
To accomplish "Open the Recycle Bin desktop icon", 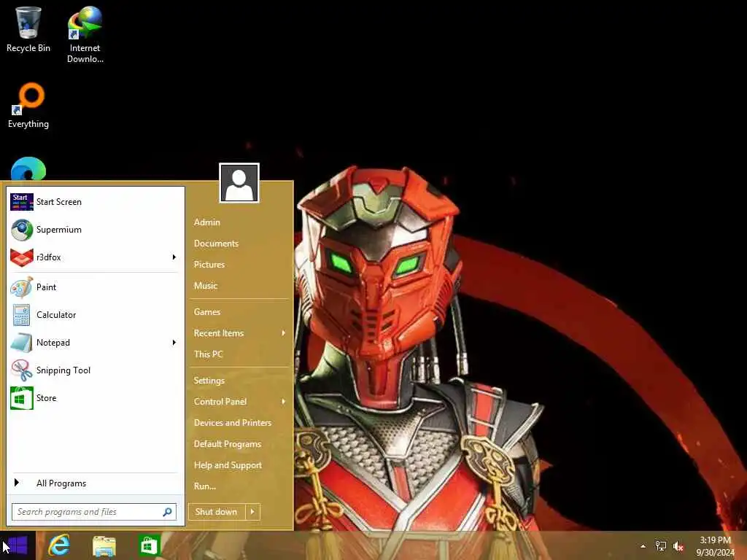I will [x=28, y=29].
